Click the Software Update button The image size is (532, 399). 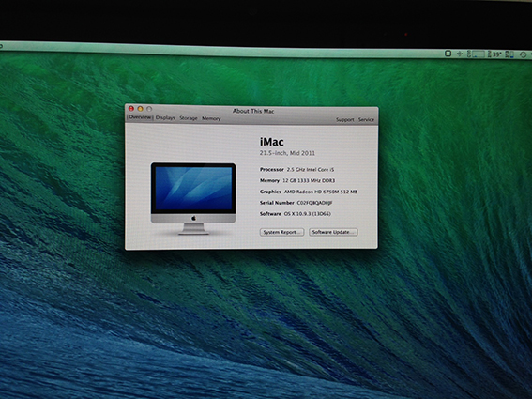(x=333, y=232)
